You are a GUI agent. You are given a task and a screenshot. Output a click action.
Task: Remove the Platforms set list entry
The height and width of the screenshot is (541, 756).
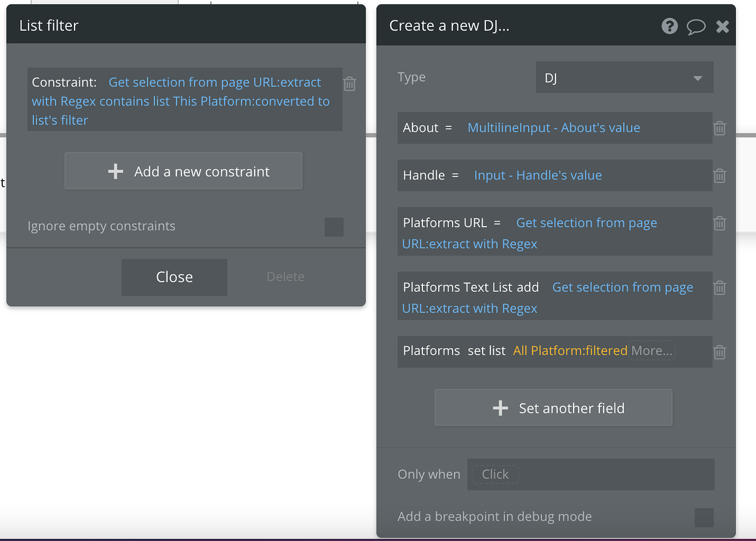point(719,352)
